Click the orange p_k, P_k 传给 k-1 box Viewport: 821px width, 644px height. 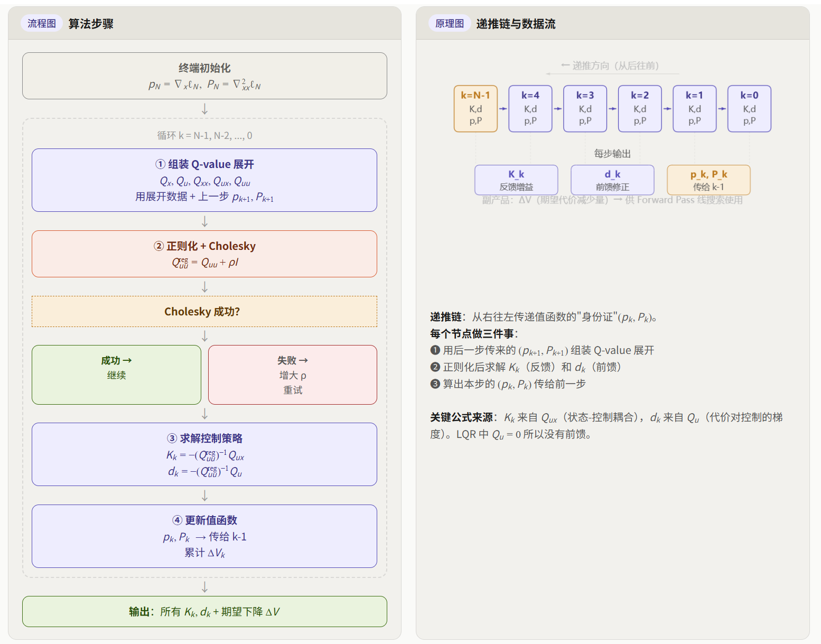[x=708, y=180]
